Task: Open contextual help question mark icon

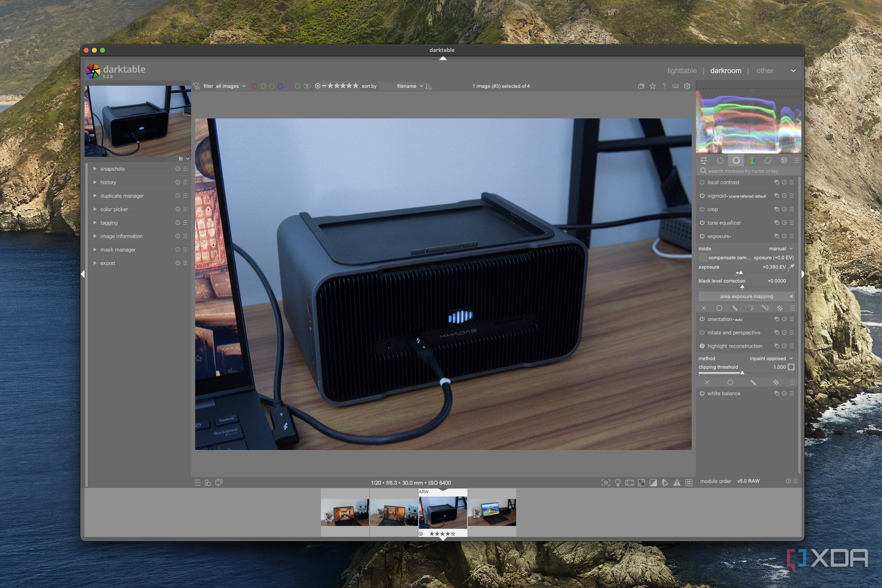Action: [x=664, y=86]
